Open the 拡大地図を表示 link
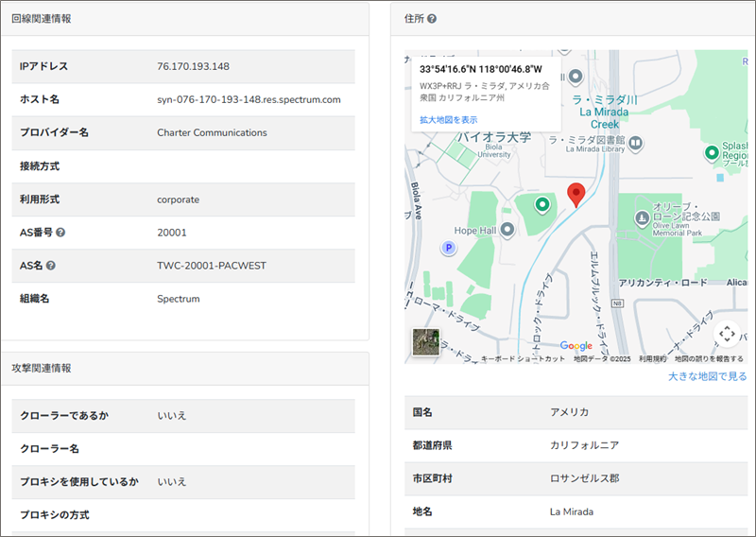 click(449, 120)
